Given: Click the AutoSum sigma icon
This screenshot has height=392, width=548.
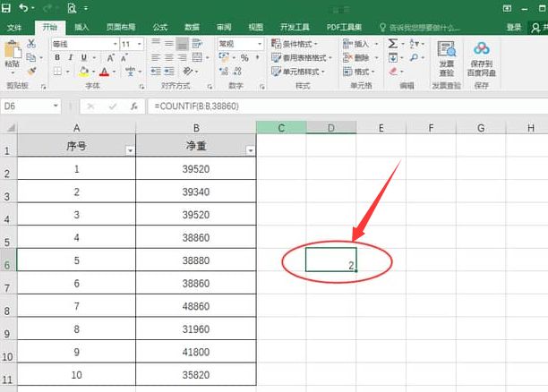Looking at the screenshot, I should pos(393,43).
